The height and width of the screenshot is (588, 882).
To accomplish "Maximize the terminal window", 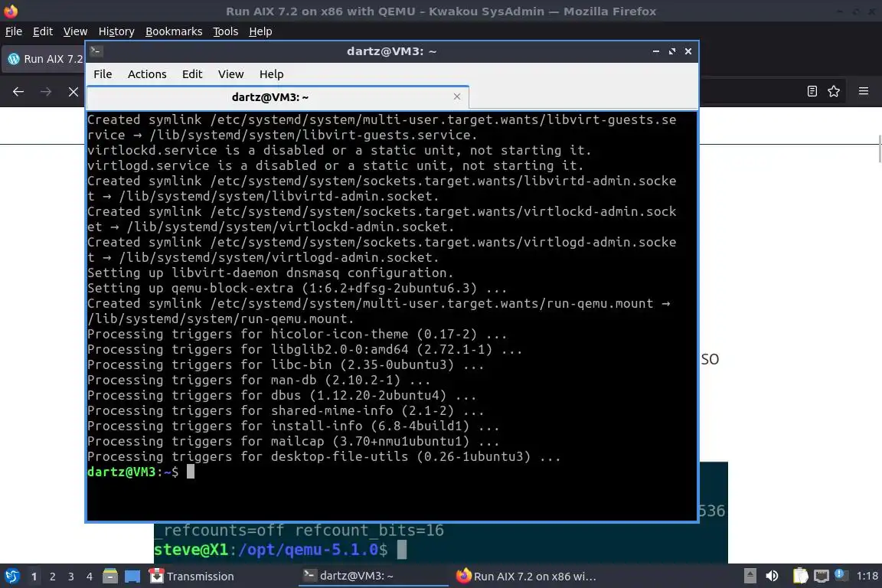I will pos(672,51).
